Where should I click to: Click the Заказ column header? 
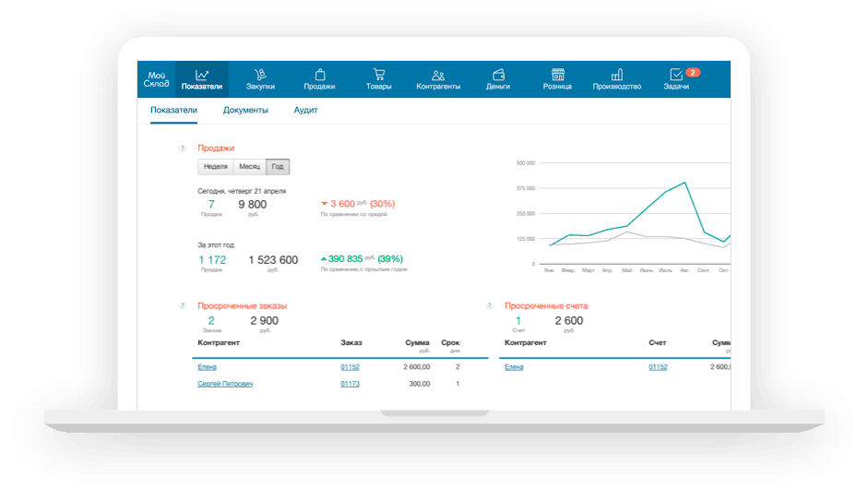coord(351,343)
